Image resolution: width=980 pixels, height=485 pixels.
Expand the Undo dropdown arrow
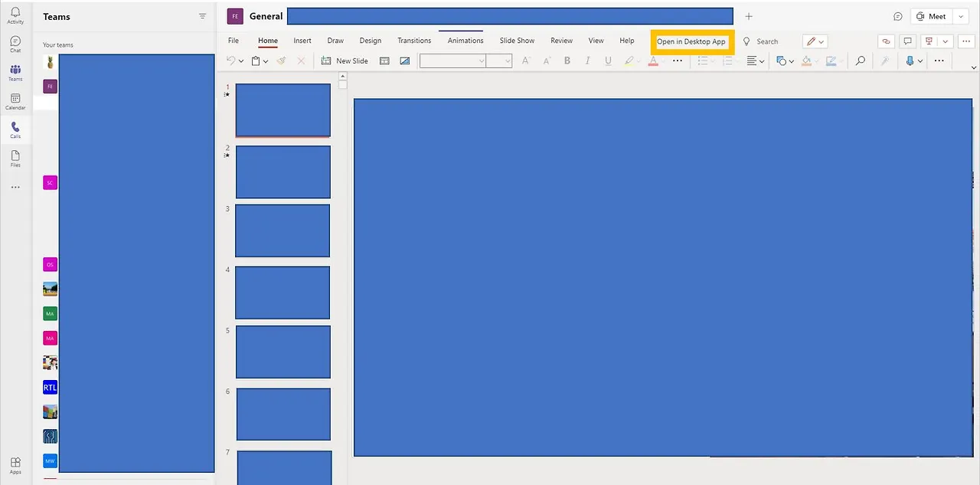click(x=241, y=61)
